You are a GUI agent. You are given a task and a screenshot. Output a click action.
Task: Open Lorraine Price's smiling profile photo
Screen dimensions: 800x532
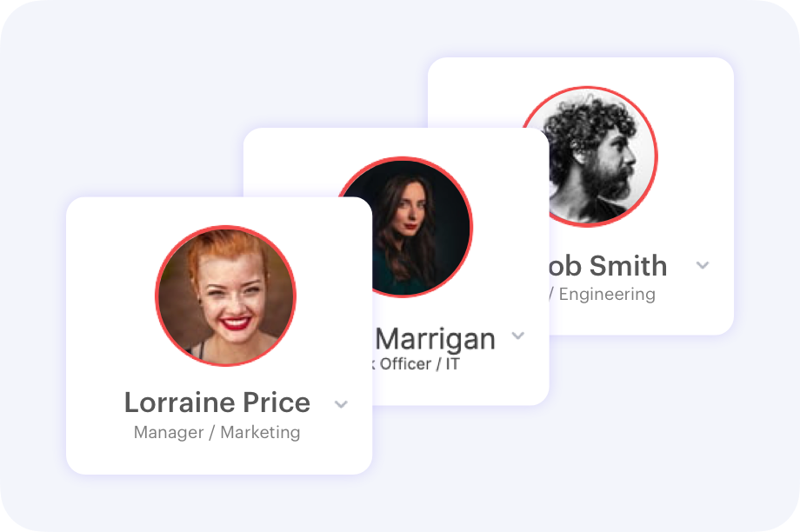click(225, 296)
